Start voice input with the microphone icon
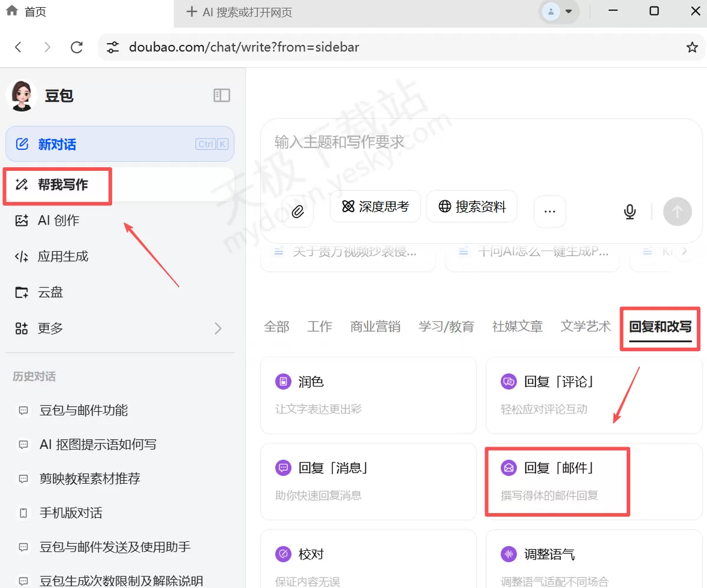707x588 pixels. [630, 212]
